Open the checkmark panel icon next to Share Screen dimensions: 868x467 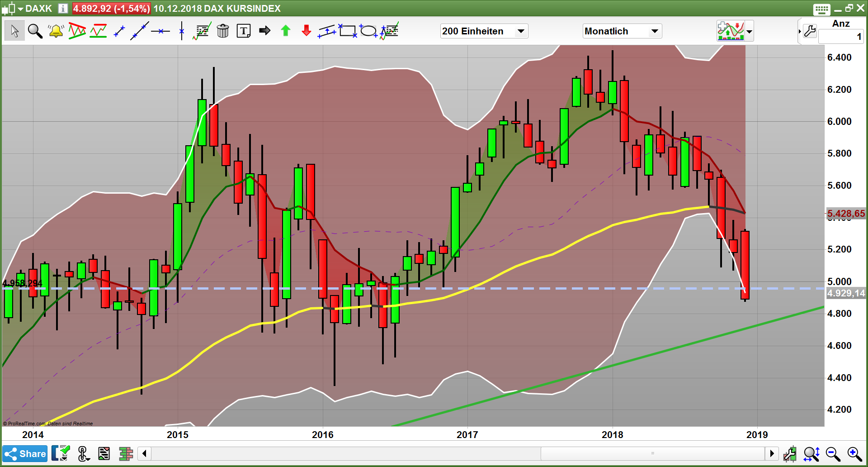[x=61, y=453]
